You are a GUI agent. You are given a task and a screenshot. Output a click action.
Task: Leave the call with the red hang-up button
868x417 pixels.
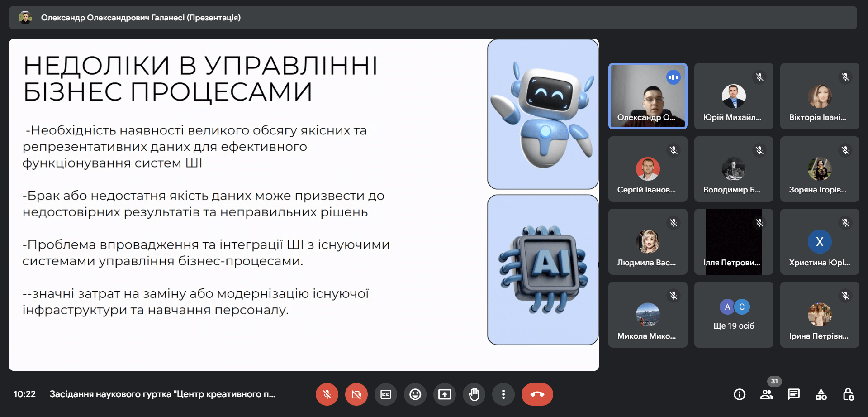[x=537, y=394]
